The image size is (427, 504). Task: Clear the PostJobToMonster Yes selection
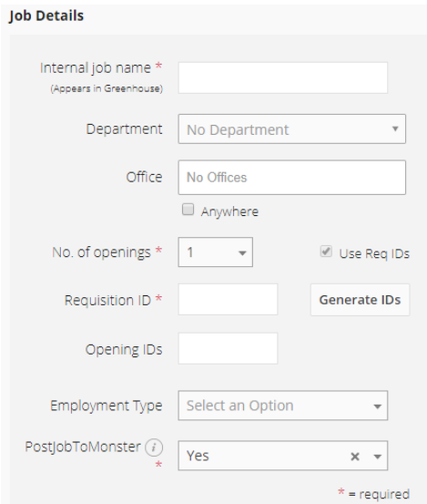pyautogui.click(x=355, y=457)
